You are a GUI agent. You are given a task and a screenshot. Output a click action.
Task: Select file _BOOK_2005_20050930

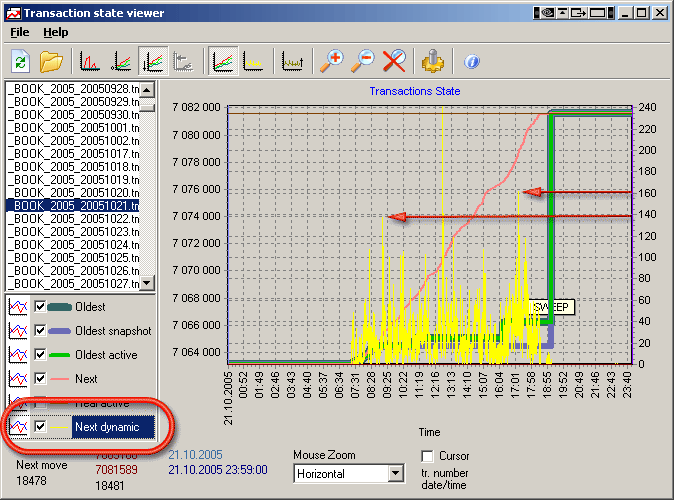pyautogui.click(x=73, y=114)
